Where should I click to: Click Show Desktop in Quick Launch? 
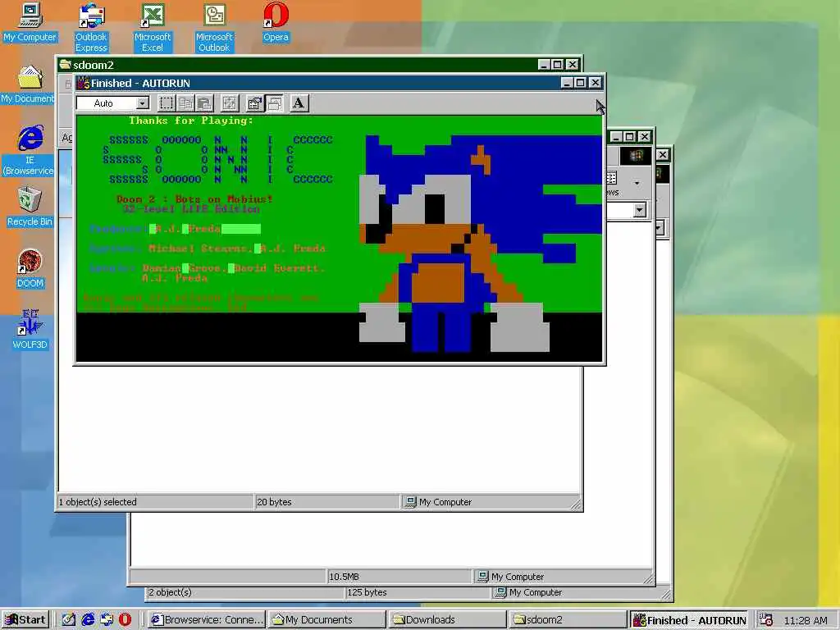click(x=69, y=620)
